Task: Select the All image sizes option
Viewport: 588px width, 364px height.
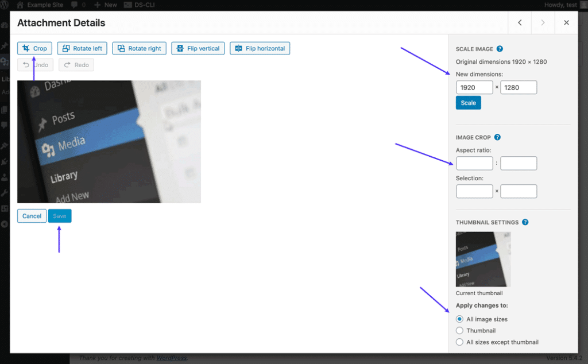Action: click(x=459, y=319)
